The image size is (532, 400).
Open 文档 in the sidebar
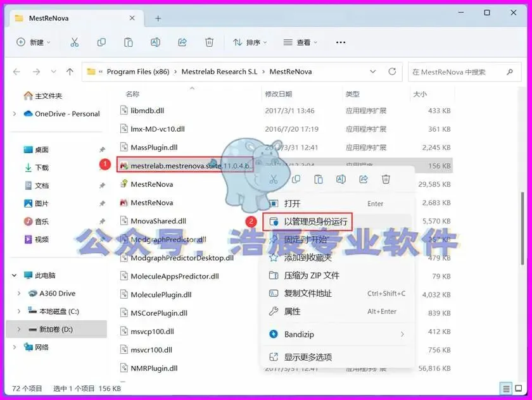[x=36, y=185]
